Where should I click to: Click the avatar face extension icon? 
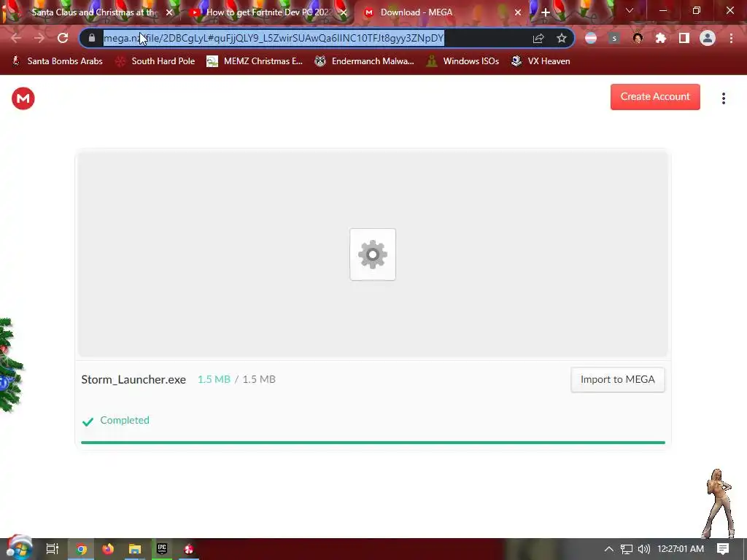[x=638, y=38]
